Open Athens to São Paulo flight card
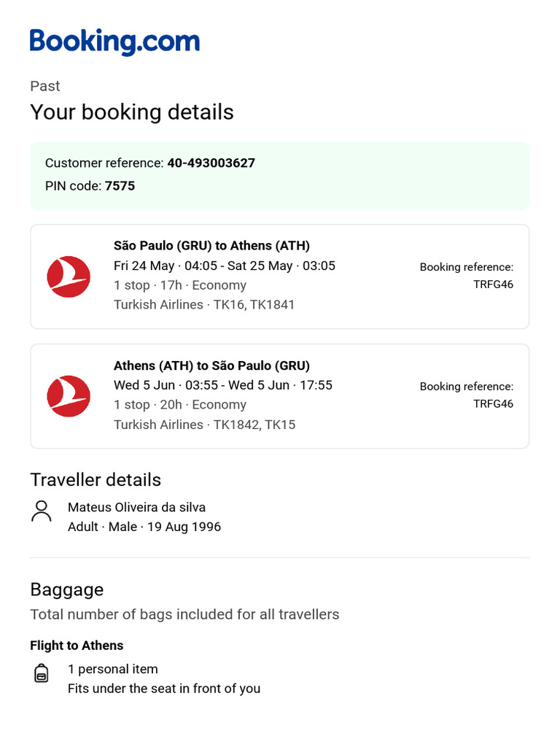 pos(279,396)
